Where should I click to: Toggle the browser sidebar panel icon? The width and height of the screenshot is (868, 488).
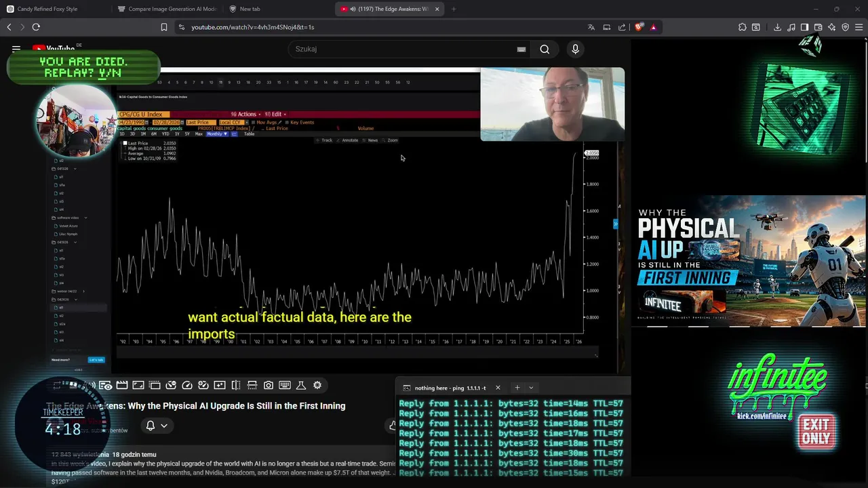point(804,27)
